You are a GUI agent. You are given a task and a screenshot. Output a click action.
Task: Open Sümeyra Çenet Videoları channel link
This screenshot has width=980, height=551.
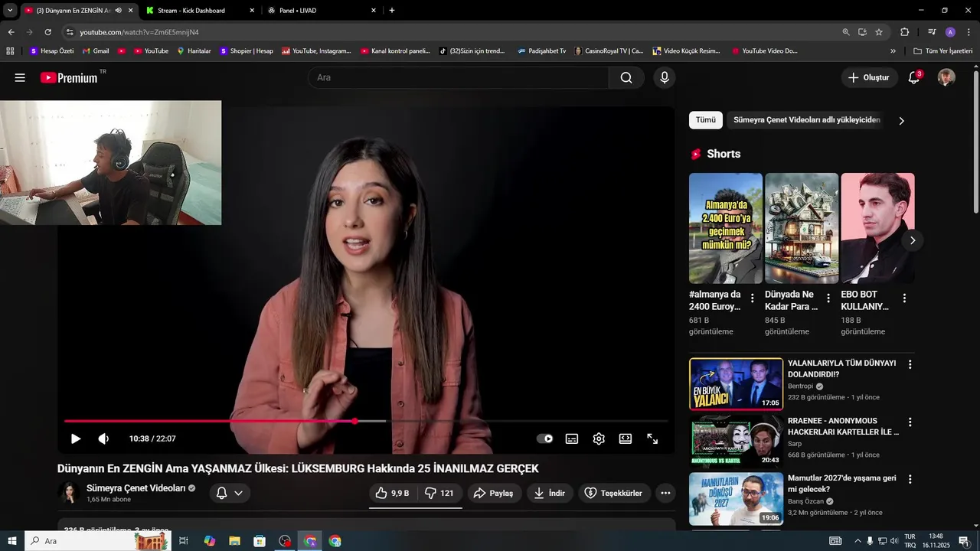136,487
